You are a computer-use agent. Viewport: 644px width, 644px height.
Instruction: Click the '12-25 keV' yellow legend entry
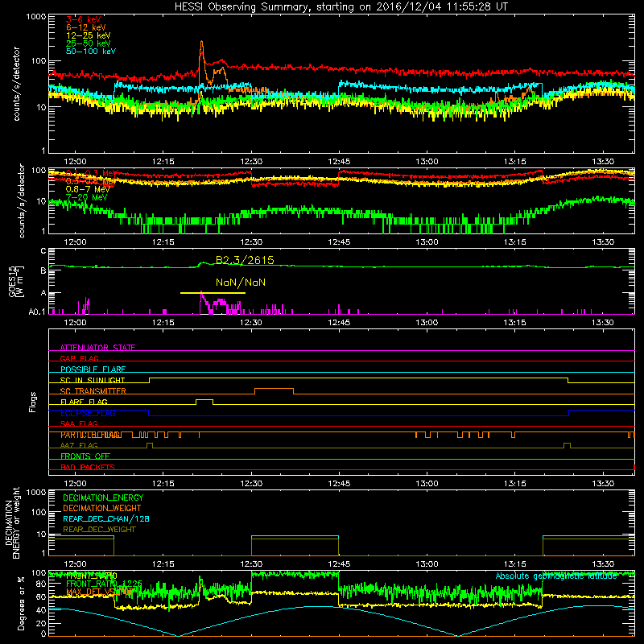89,35
